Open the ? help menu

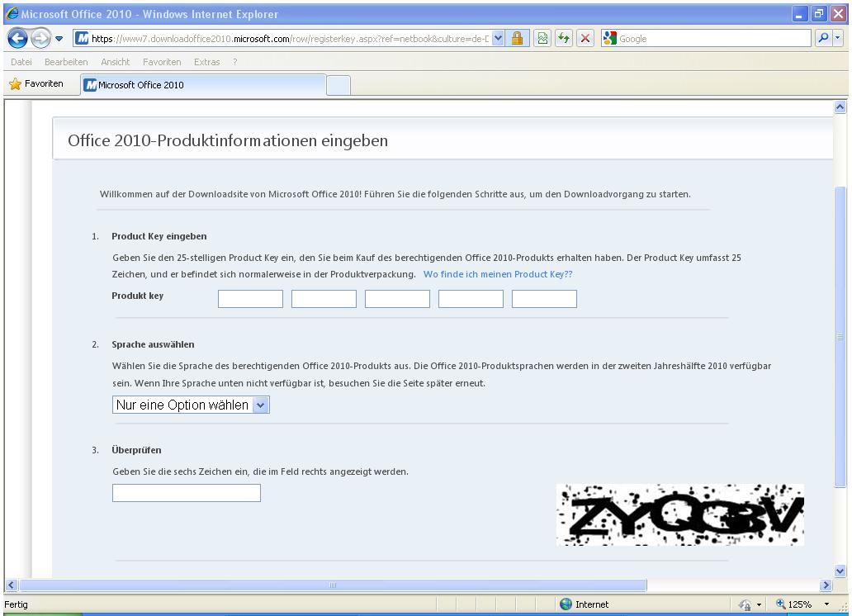tap(234, 62)
